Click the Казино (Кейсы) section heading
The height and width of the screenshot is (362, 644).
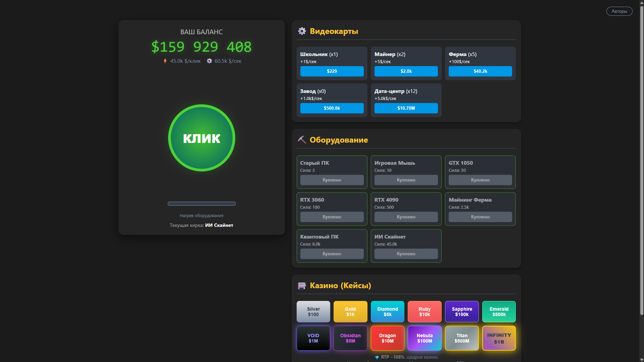(x=340, y=286)
